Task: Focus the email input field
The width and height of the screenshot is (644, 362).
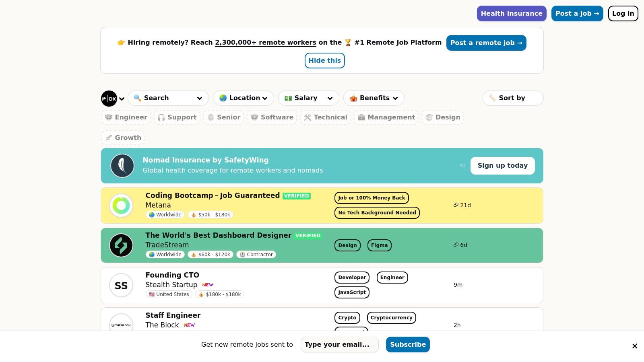Action: click(x=340, y=345)
